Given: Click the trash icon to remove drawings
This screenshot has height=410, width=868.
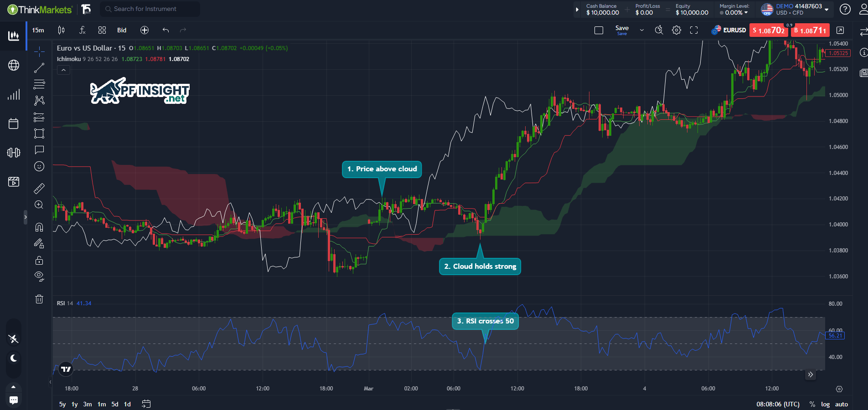Looking at the screenshot, I should [x=39, y=299].
